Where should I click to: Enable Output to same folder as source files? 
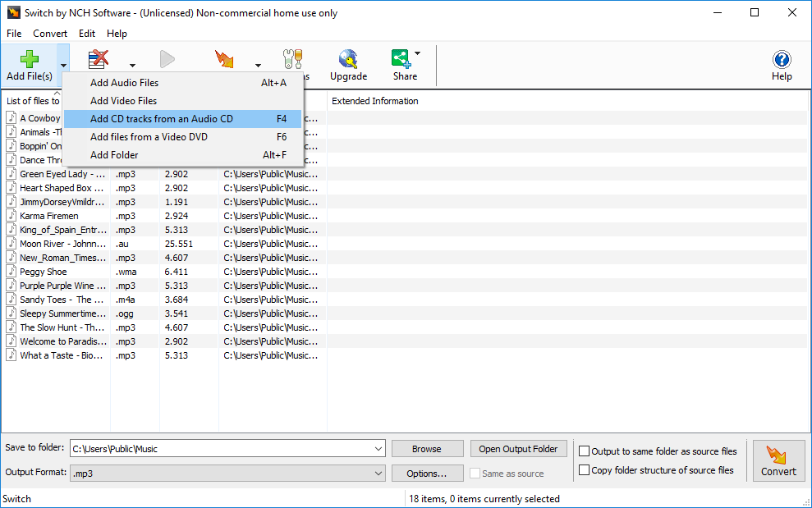pos(584,451)
